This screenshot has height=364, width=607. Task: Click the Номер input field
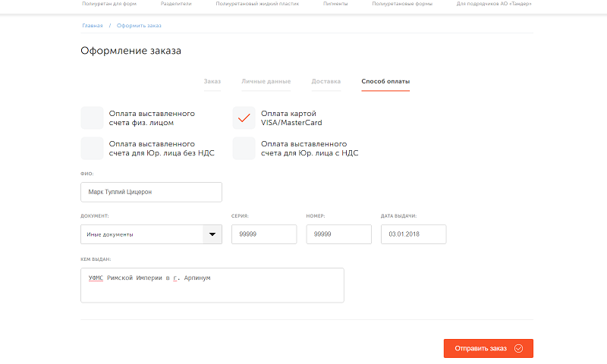click(x=338, y=234)
